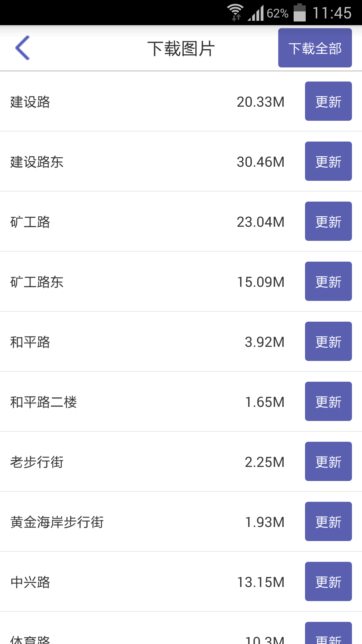Screen dimensions: 362x644
Task: Update the 中兴路 image pack
Action: 328,581
